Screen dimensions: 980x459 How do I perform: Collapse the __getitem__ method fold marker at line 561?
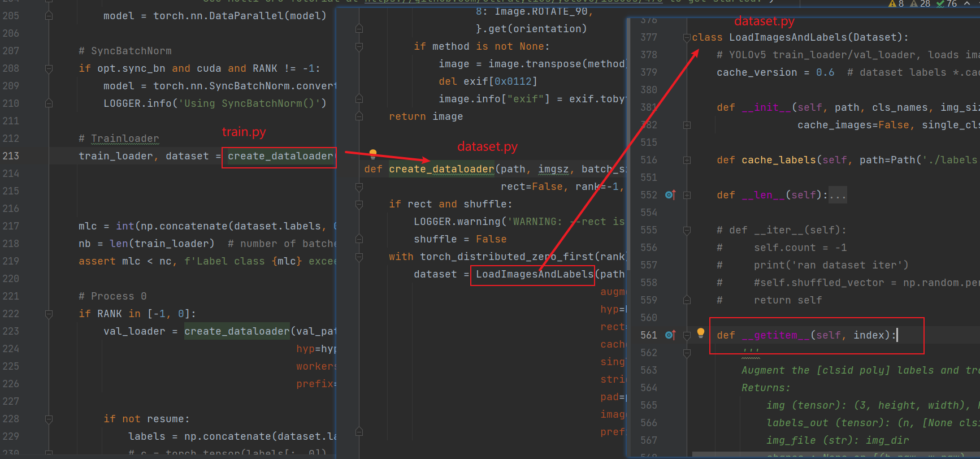coord(687,335)
